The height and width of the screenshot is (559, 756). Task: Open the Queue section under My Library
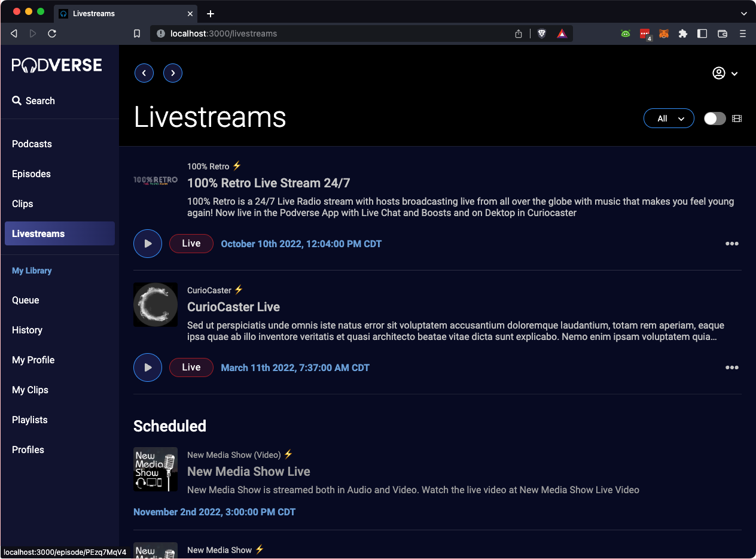pos(25,300)
